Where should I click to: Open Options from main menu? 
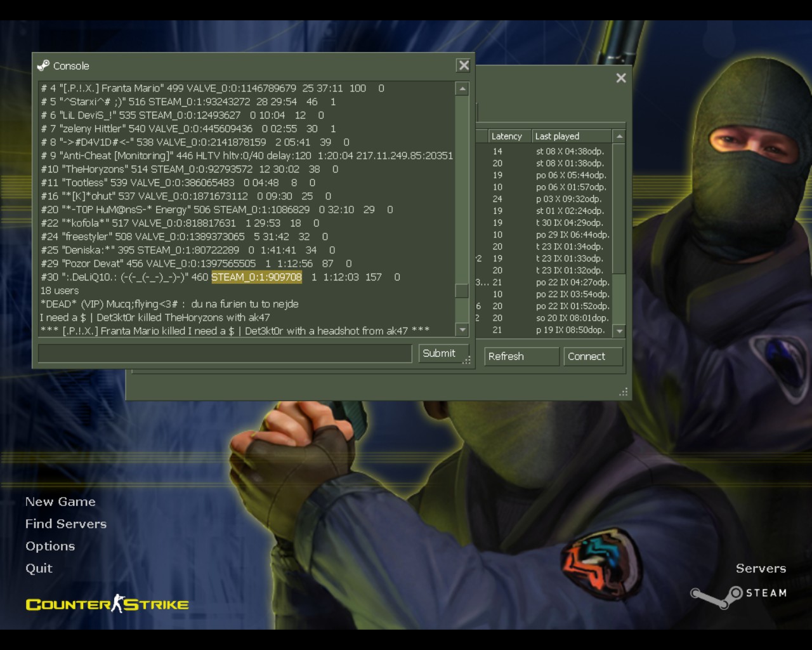pos(50,546)
